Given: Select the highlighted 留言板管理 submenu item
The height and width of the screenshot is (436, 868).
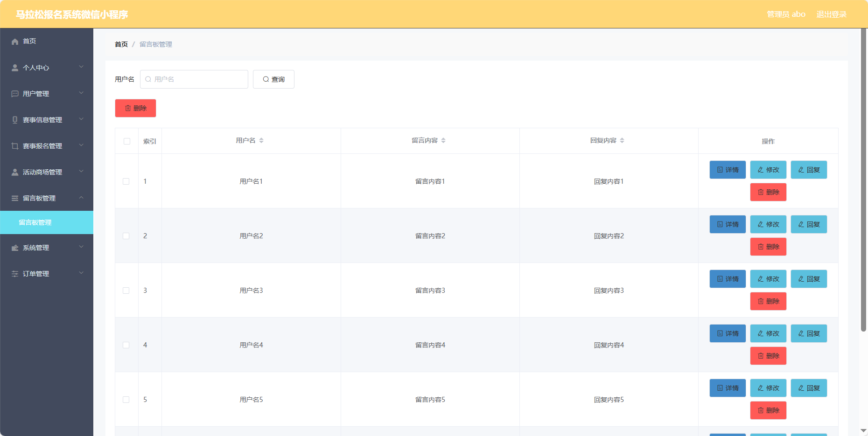Looking at the screenshot, I should (x=47, y=222).
